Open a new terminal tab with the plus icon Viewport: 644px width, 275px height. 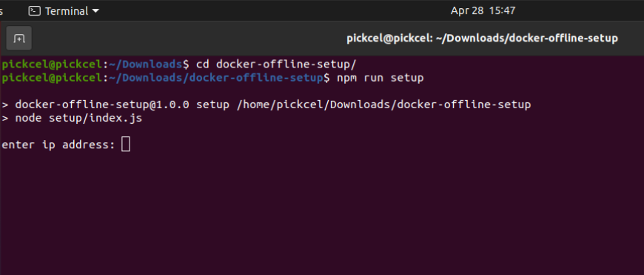19,39
